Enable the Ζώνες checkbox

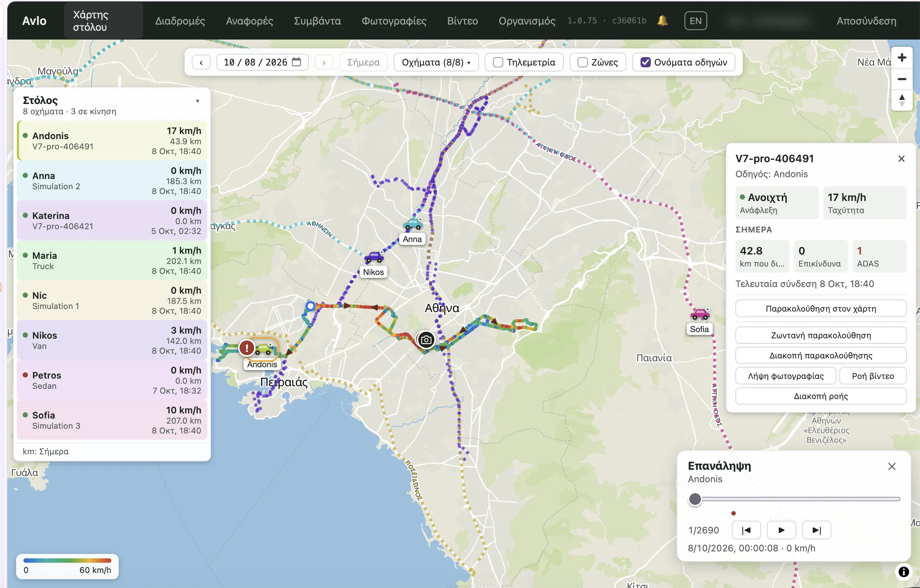582,62
